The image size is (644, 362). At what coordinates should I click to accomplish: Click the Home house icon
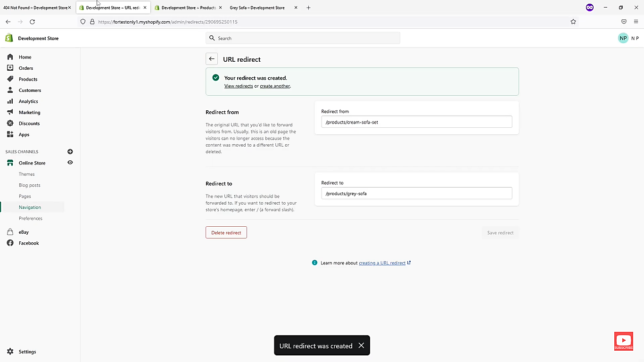[10, 57]
